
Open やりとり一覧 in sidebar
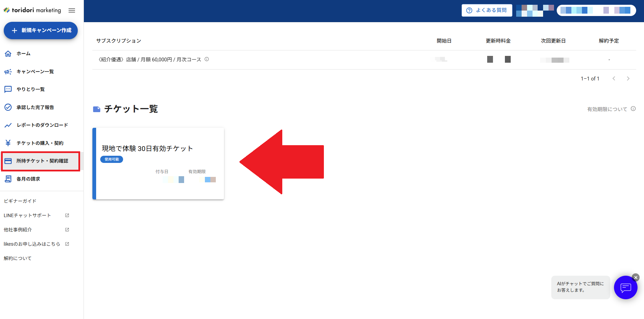[x=31, y=89]
